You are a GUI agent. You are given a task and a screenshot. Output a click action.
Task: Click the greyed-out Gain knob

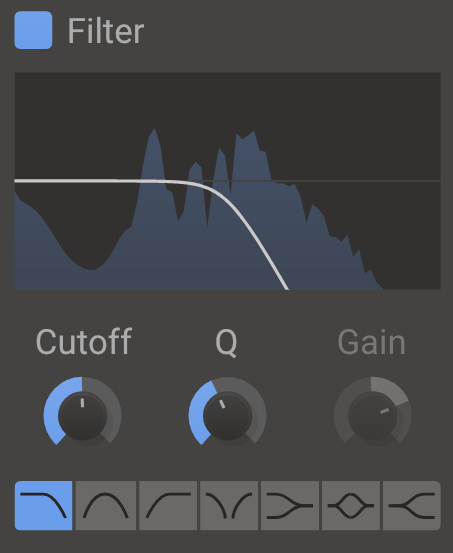373,415
